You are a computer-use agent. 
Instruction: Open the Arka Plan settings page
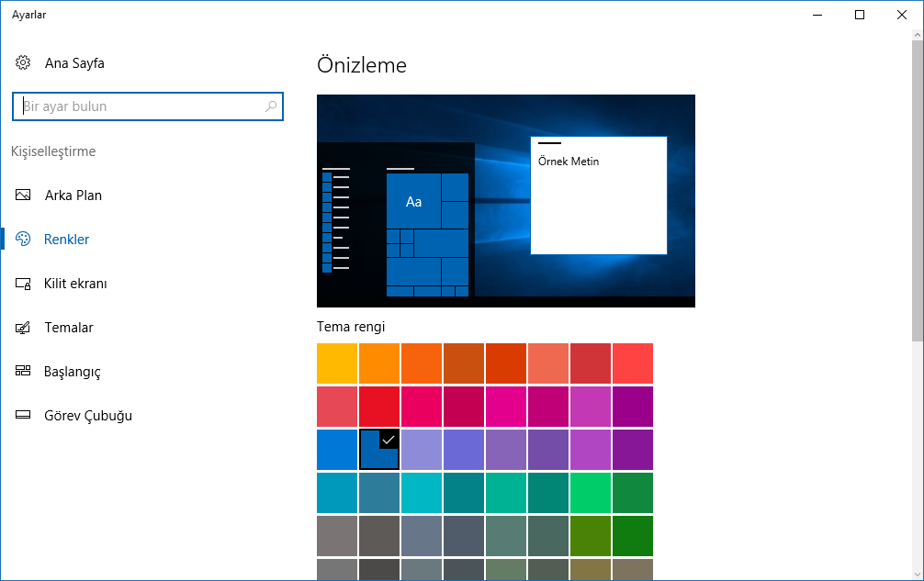73,196
